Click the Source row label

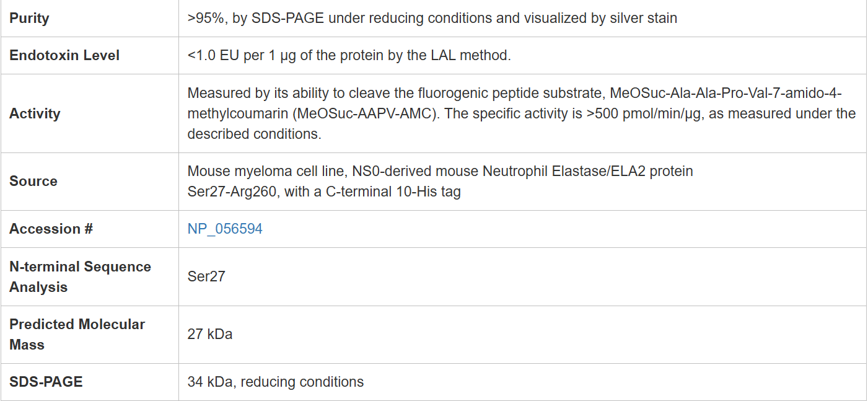tap(33, 182)
